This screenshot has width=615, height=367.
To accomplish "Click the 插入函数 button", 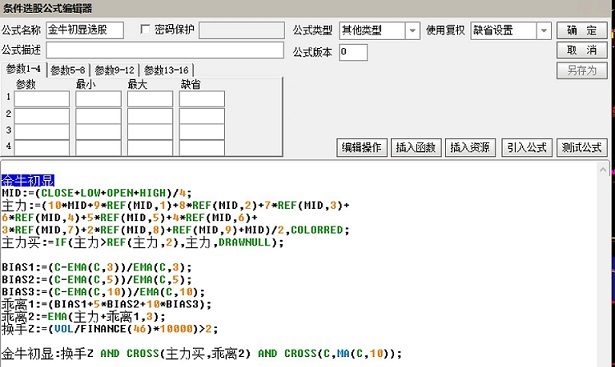I will click(416, 147).
